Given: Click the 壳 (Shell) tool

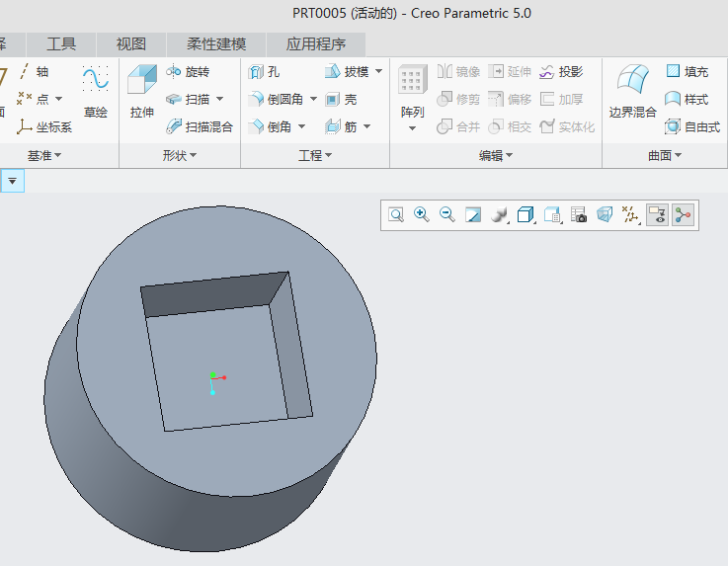Looking at the screenshot, I should coord(341,100).
